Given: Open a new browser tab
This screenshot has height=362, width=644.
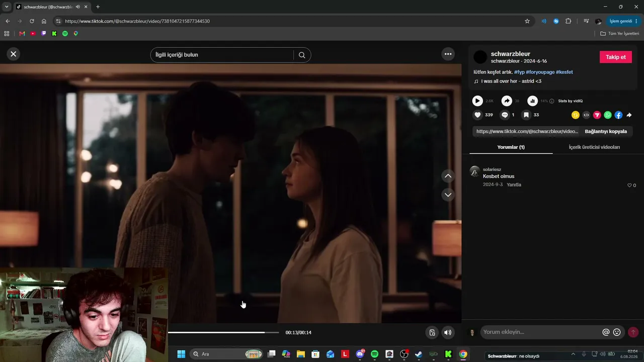Looking at the screenshot, I should point(98,7).
